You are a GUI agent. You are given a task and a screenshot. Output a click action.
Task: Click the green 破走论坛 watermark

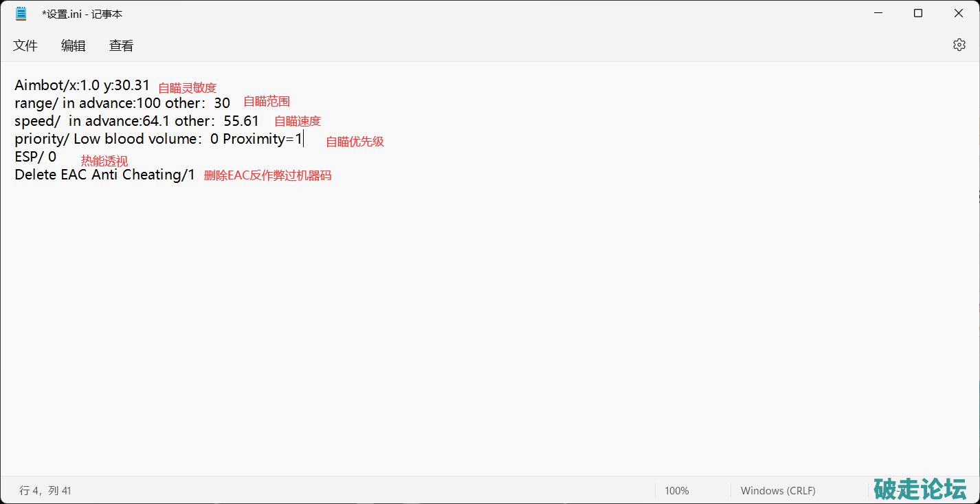pos(920,488)
